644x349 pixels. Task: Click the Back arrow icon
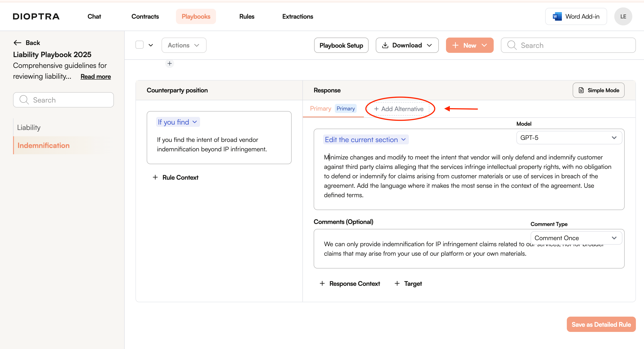pos(17,43)
